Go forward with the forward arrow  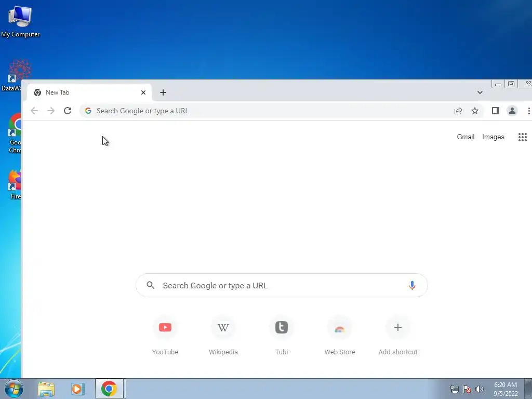[x=51, y=111]
